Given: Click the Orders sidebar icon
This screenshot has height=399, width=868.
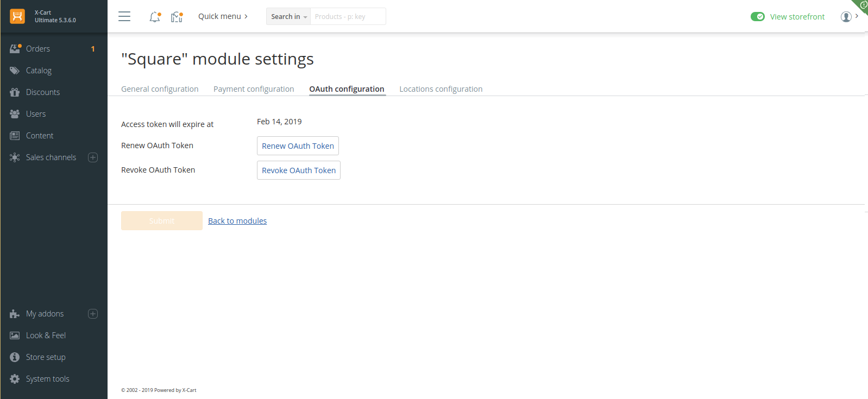Looking at the screenshot, I should coord(15,48).
